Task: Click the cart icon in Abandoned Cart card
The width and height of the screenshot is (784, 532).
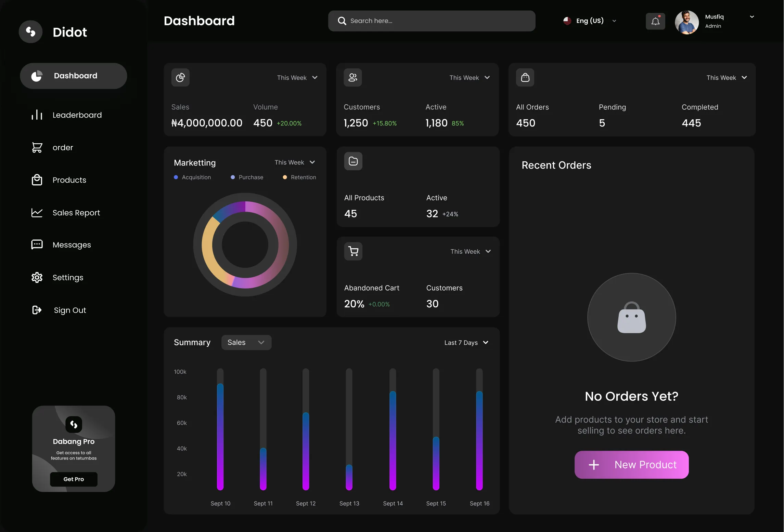Action: (353, 251)
